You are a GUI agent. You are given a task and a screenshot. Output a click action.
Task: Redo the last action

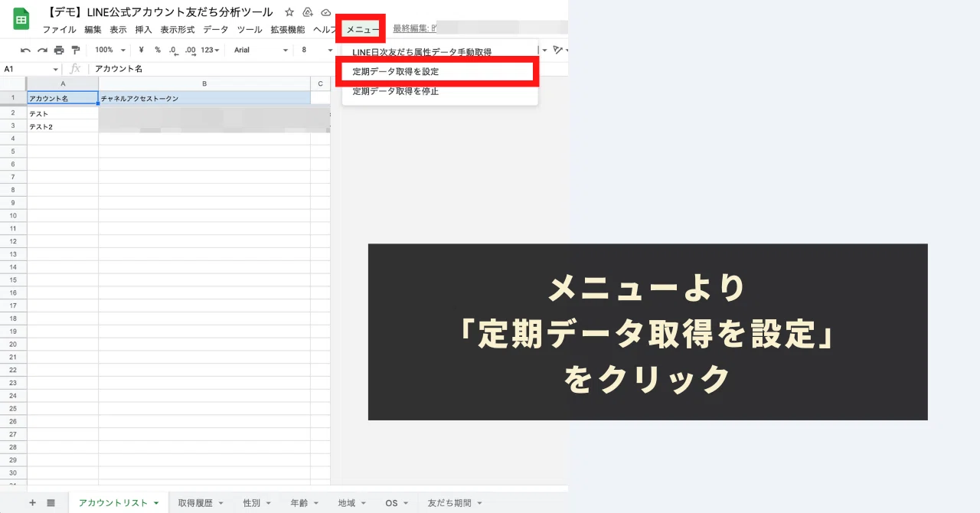coord(42,50)
